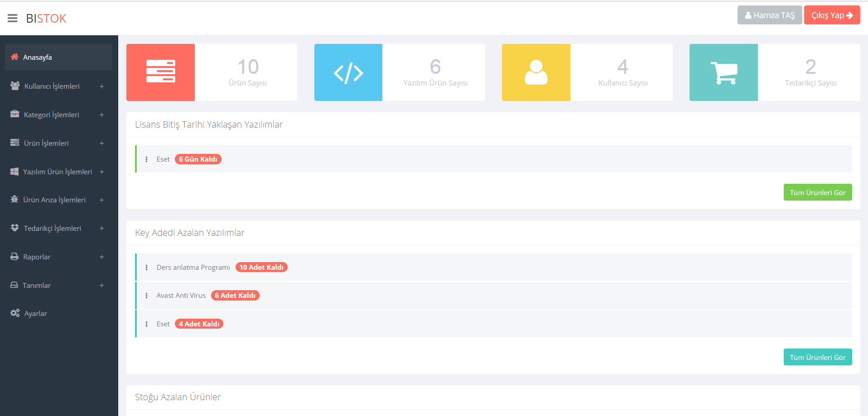
Task: Click the BISTOK logo
Action: [x=46, y=19]
